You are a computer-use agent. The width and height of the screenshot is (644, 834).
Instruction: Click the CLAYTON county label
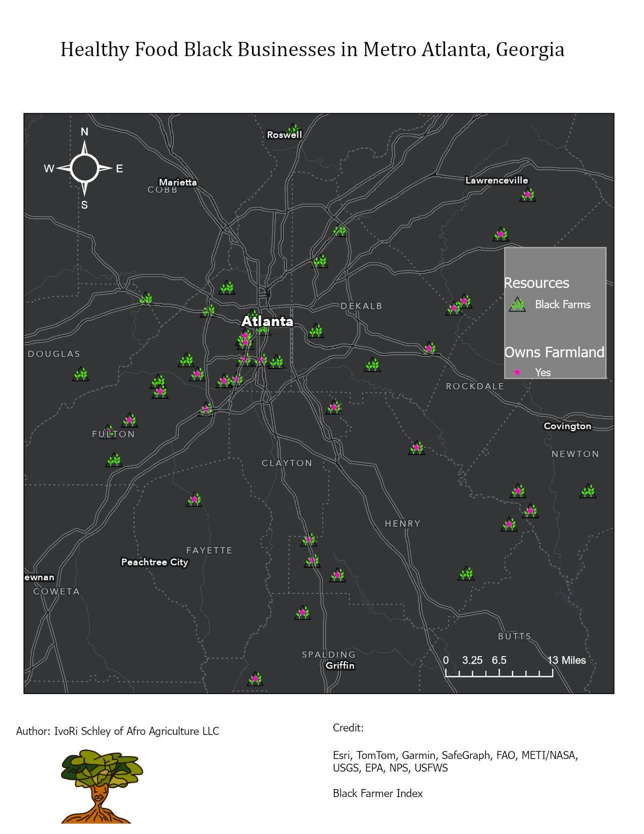point(287,463)
